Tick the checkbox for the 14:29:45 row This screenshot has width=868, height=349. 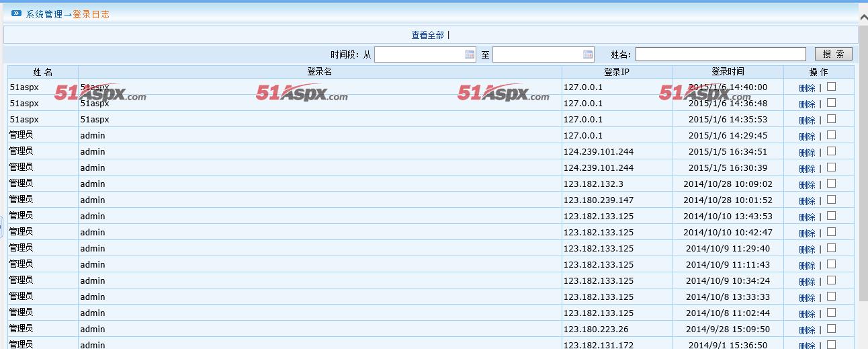[x=831, y=135]
